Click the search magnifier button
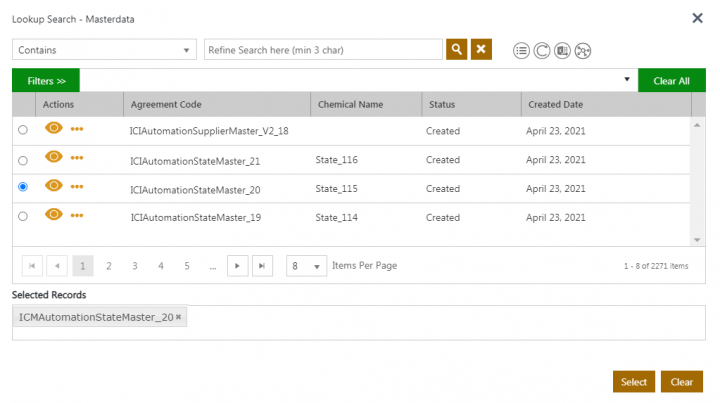Viewport: 720px width, 403px height. pos(456,50)
